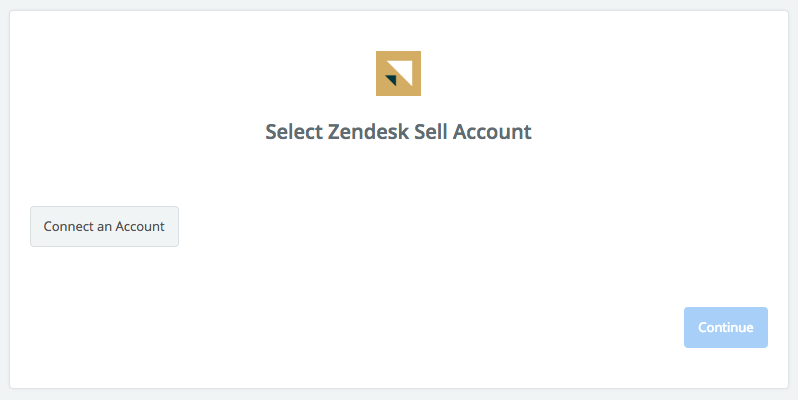The image size is (798, 400).
Task: Click the 'Account' word on connect button
Action: pos(140,226)
